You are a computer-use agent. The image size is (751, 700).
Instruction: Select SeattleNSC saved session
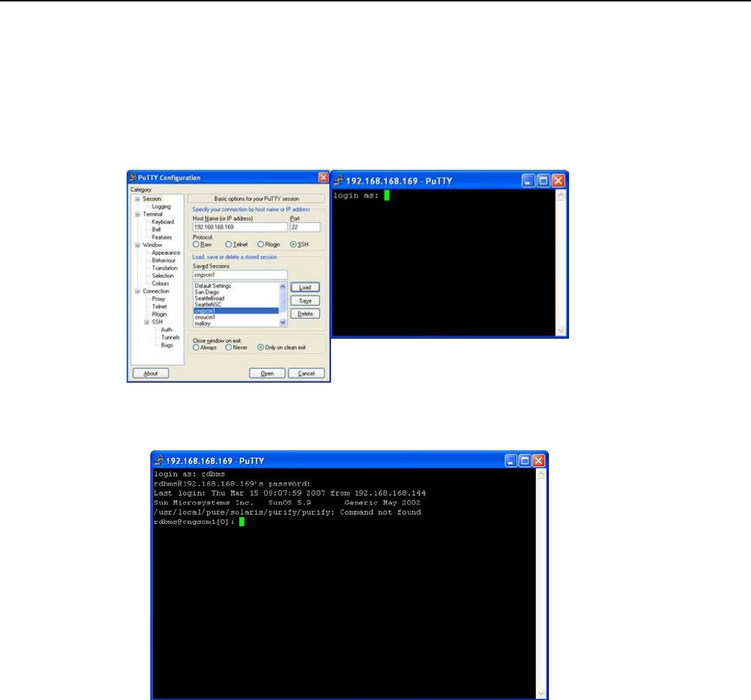[x=236, y=304]
